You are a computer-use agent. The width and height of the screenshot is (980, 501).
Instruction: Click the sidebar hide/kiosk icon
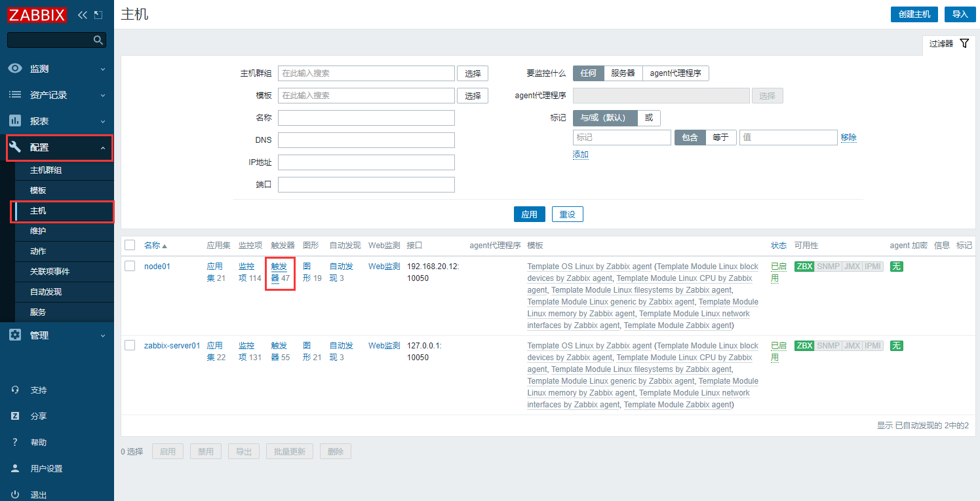(98, 14)
